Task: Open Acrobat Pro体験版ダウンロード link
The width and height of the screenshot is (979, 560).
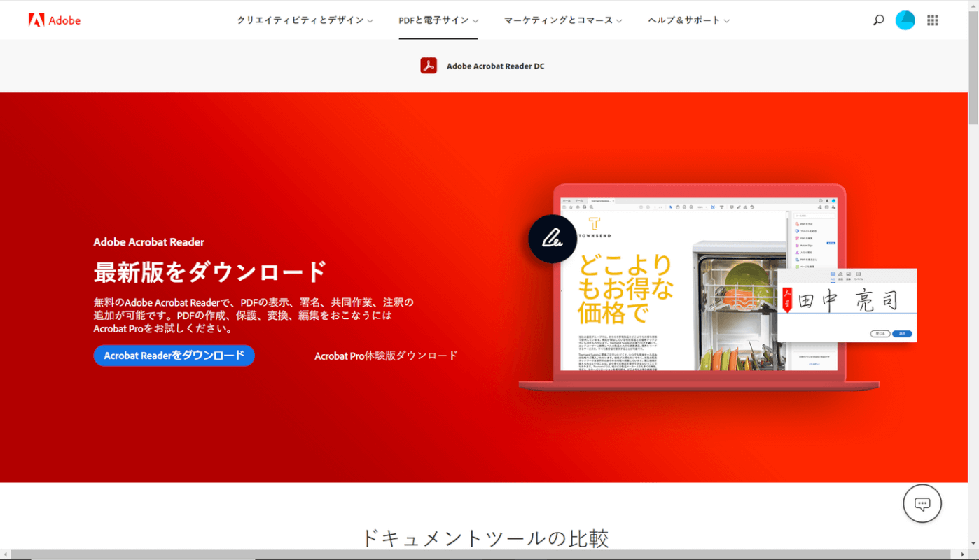Action: [x=386, y=356]
